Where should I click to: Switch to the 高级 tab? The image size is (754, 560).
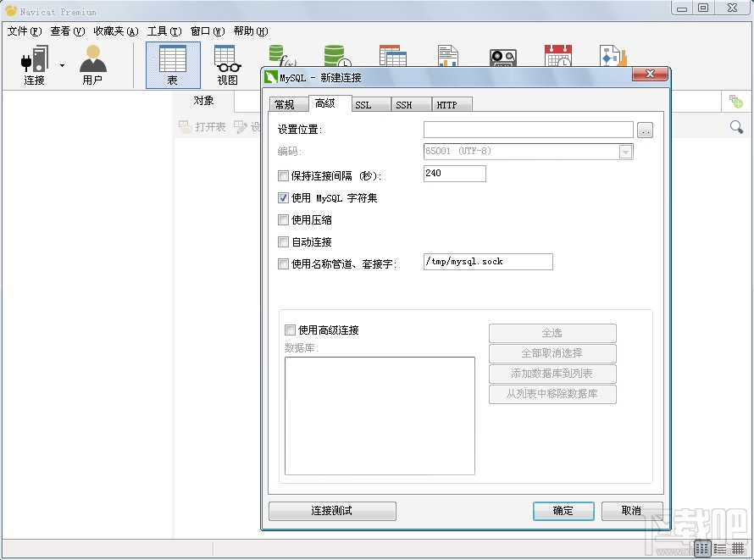[x=330, y=103]
